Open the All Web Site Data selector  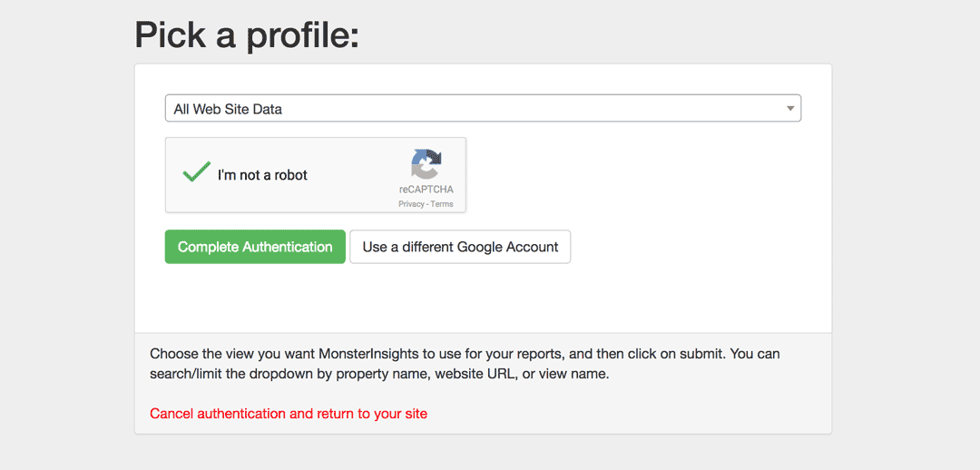[x=482, y=109]
